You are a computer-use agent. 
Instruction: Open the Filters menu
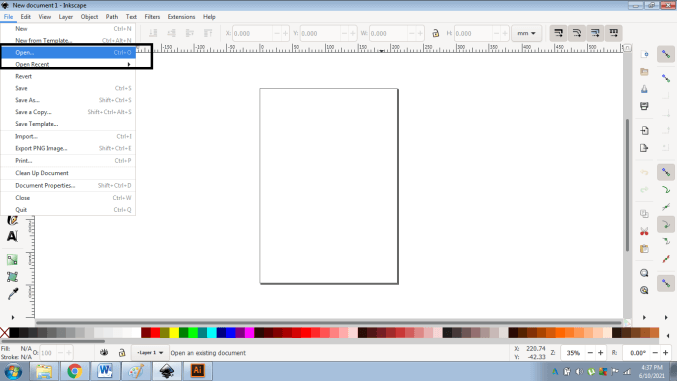click(x=152, y=17)
